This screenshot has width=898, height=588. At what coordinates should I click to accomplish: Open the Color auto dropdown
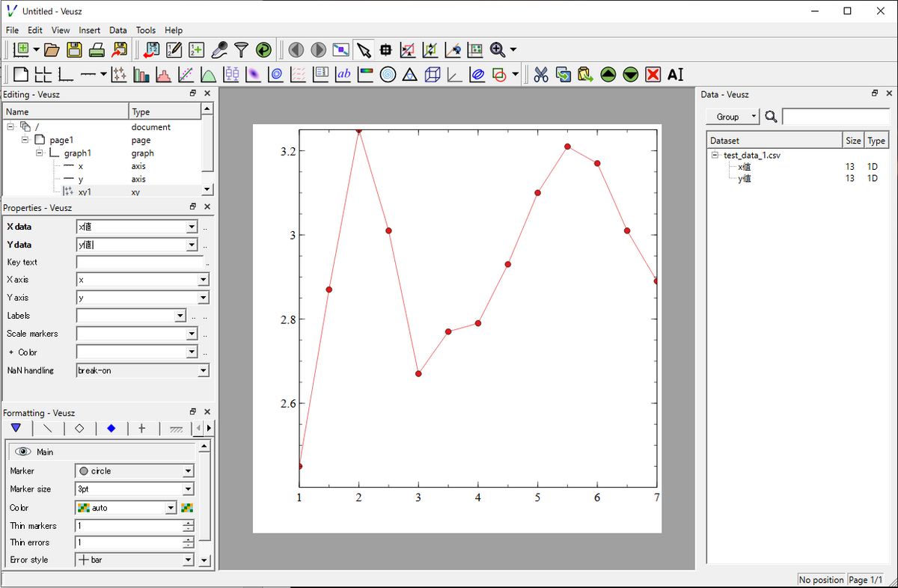coord(171,508)
